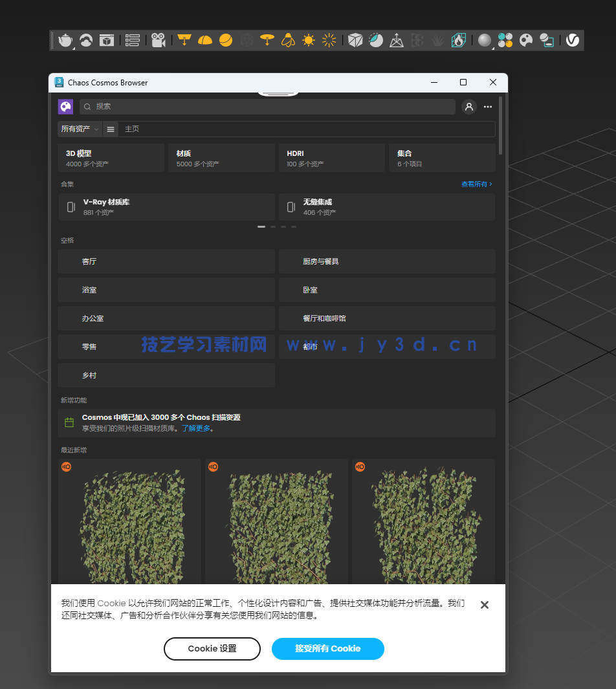616x689 pixels.
Task: Click the V-Ray Proxy cube icon
Action: tap(354, 40)
